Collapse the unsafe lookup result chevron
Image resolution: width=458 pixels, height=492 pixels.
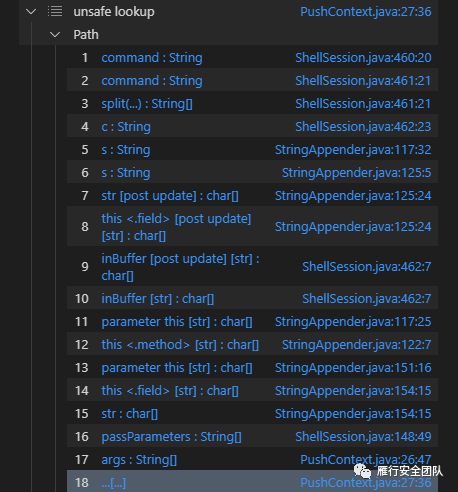pyautogui.click(x=31, y=12)
